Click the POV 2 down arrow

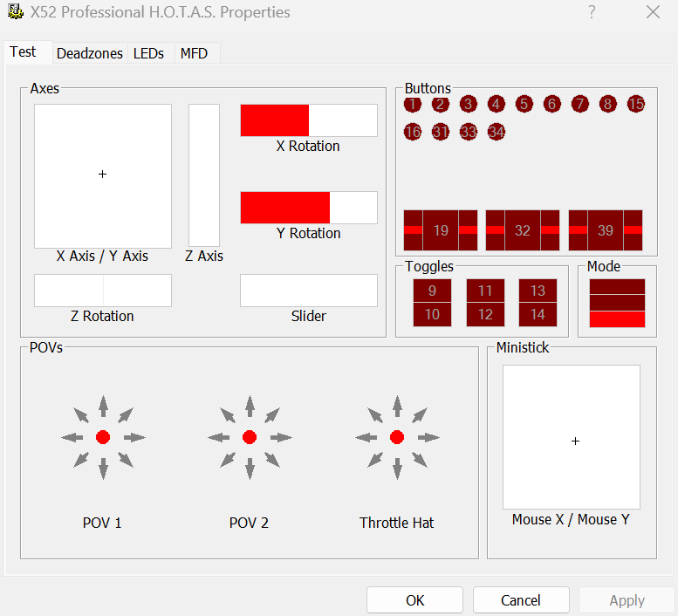(250, 469)
